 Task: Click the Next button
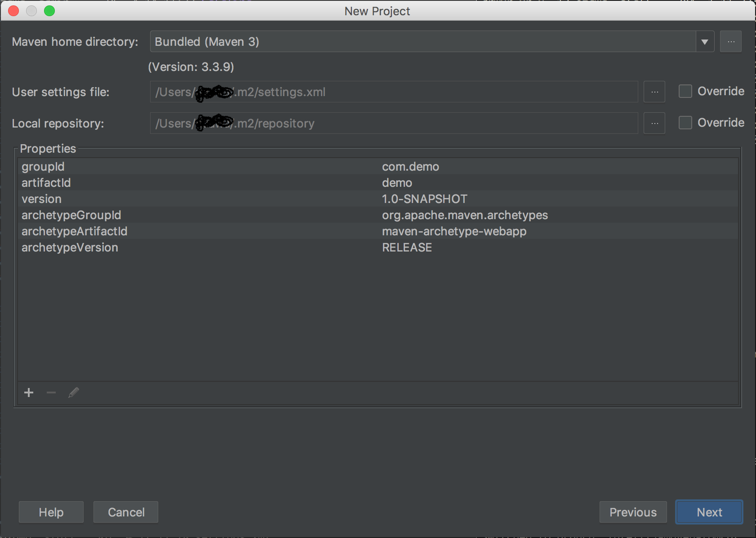[x=709, y=512]
